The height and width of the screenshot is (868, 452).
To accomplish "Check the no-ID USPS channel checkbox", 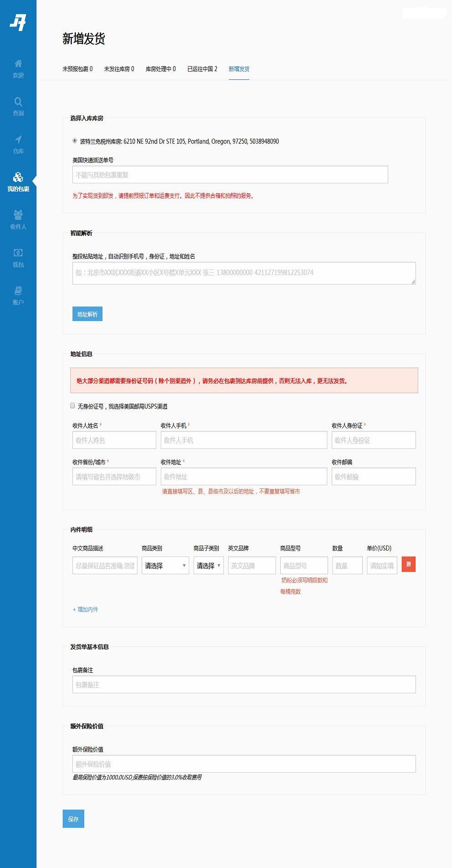I will pos(73,405).
